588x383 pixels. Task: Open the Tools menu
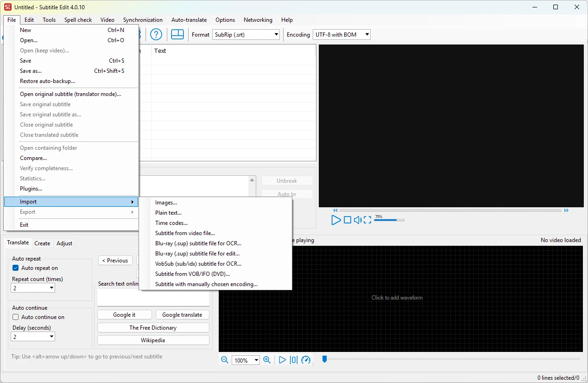(49, 20)
